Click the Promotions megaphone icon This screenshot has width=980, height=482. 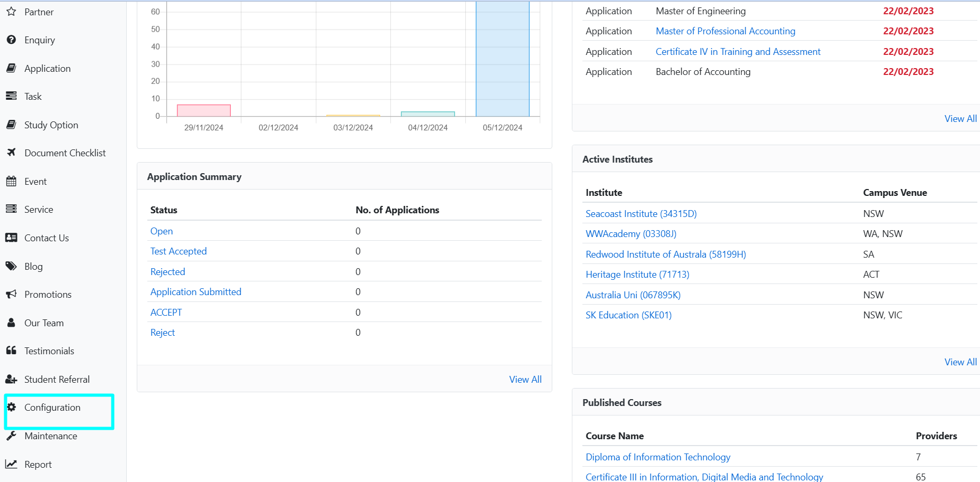[11, 294]
